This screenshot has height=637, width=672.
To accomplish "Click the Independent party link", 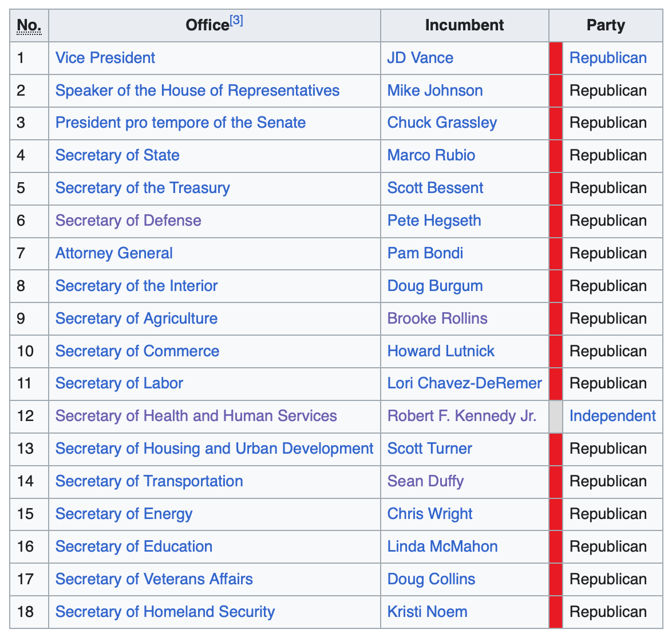I will (x=612, y=416).
